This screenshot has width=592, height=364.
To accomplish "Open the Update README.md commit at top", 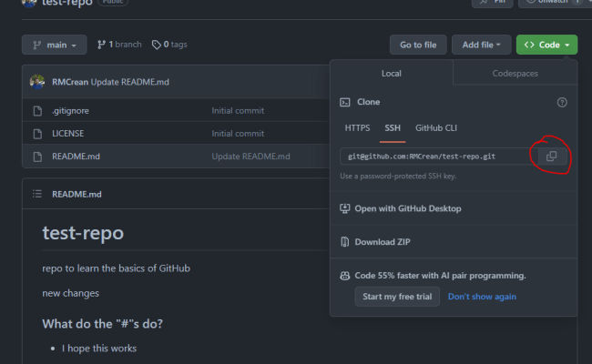I will (x=130, y=82).
